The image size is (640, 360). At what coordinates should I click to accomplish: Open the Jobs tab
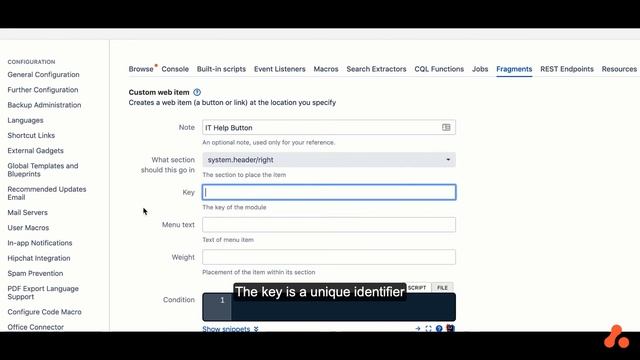(480, 69)
